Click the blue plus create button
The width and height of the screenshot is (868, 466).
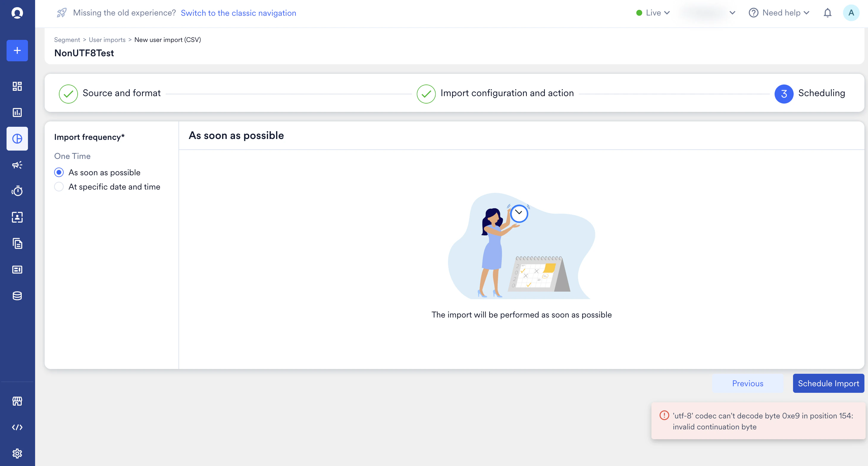pyautogui.click(x=17, y=51)
